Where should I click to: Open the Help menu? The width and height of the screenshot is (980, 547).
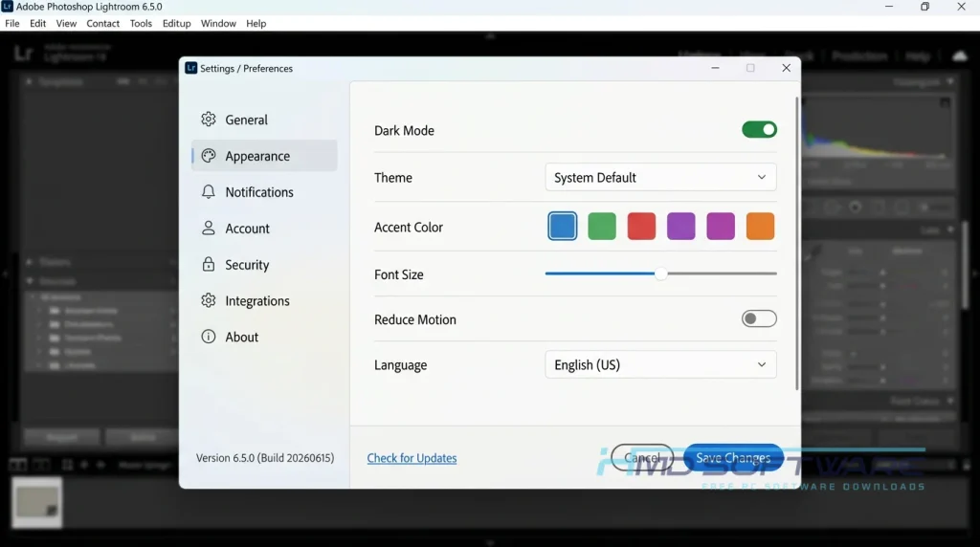coord(256,23)
